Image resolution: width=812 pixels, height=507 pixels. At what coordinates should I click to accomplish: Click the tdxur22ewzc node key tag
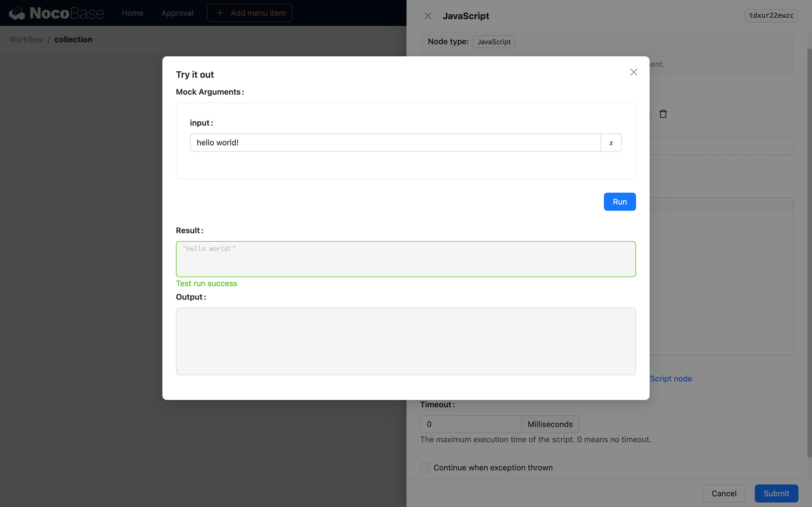click(x=771, y=16)
